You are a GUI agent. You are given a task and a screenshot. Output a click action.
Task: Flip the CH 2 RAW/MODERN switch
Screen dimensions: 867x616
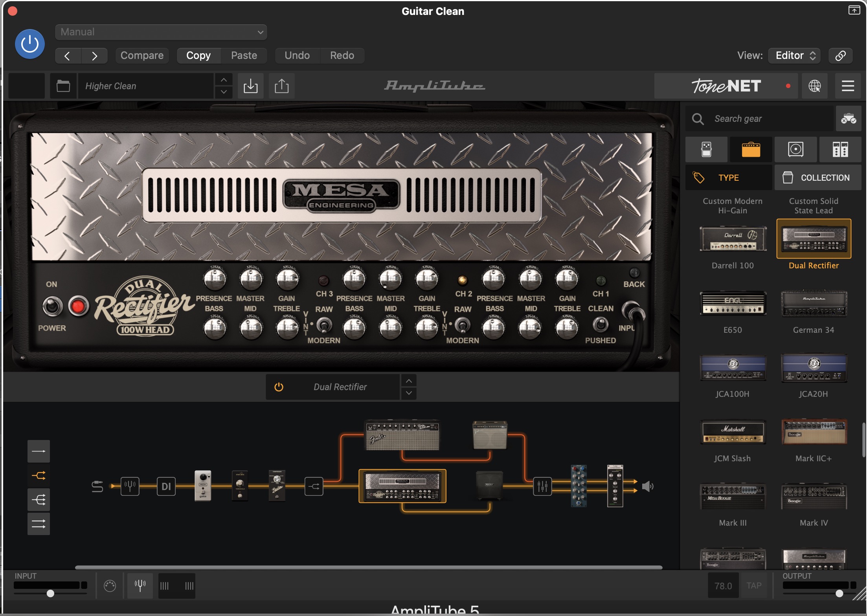[463, 325]
